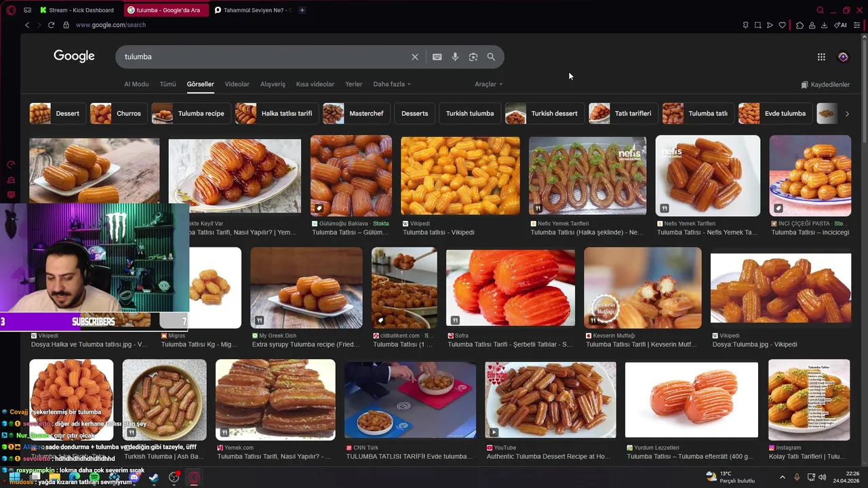Open the Google account avatar
The image size is (868, 488).
843,57
